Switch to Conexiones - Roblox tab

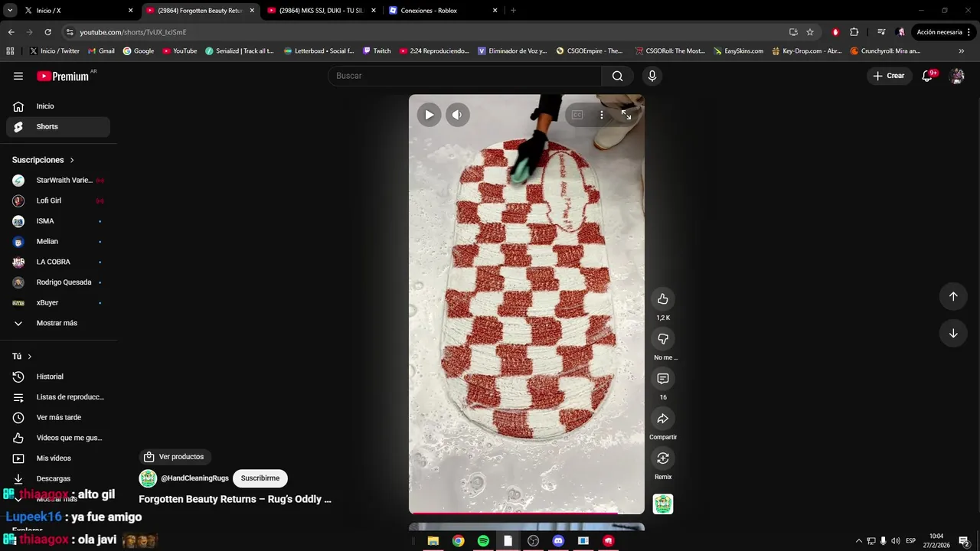point(443,11)
